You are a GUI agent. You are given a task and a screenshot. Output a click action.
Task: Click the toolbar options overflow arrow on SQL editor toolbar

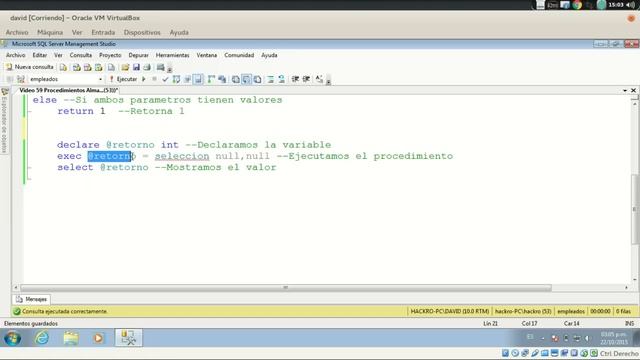coord(329,81)
